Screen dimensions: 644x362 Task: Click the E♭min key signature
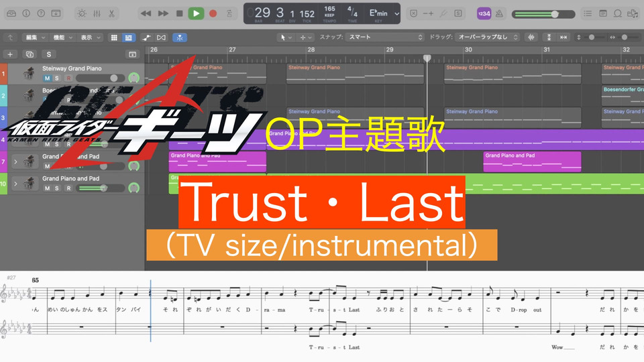click(378, 13)
